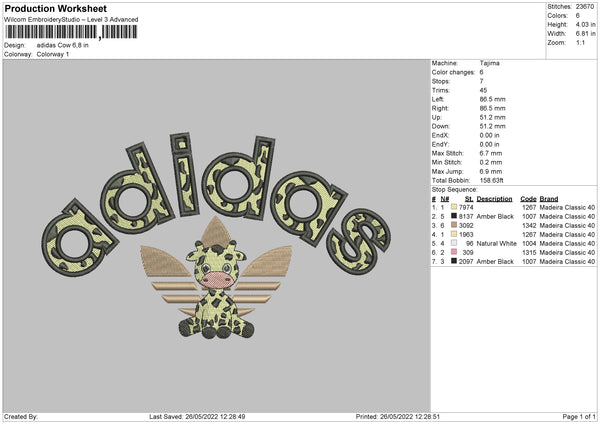This screenshot has height=424, width=600.
Task: Click 'Page 1 of 1' in footer
Action: [x=579, y=417]
